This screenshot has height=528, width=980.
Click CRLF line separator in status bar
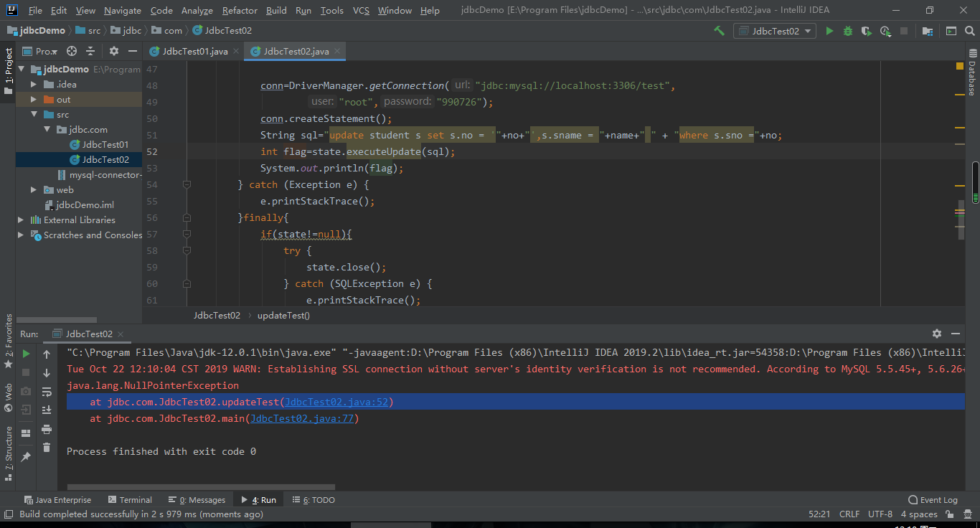849,514
